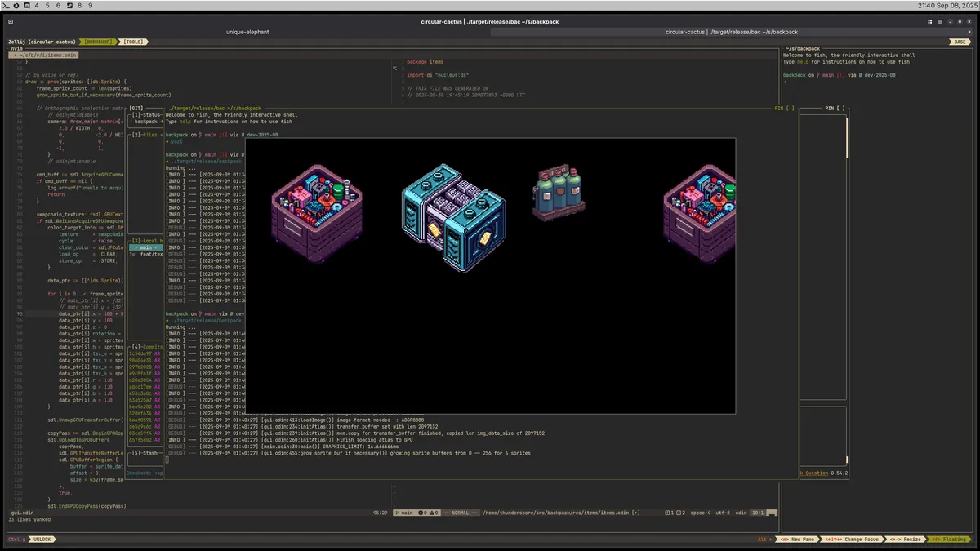980x551 pixels.
Task: Select the main branch in lazygit
Action: tap(146, 247)
